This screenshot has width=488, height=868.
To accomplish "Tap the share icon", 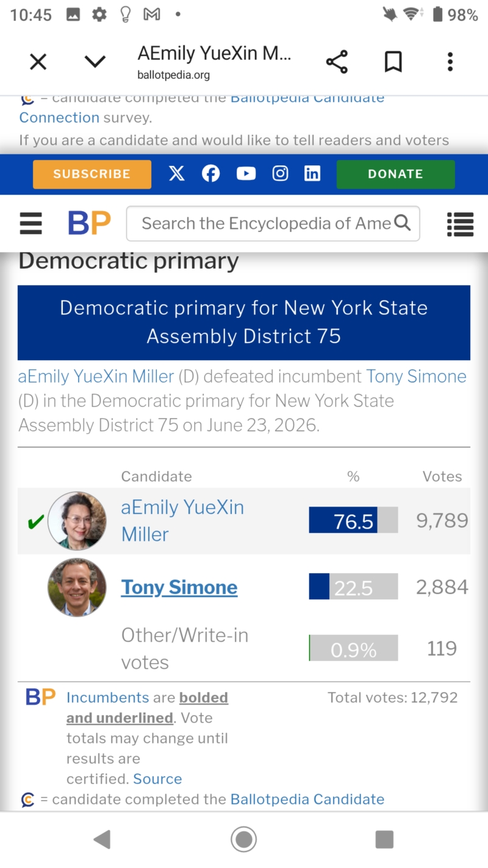I will [337, 62].
